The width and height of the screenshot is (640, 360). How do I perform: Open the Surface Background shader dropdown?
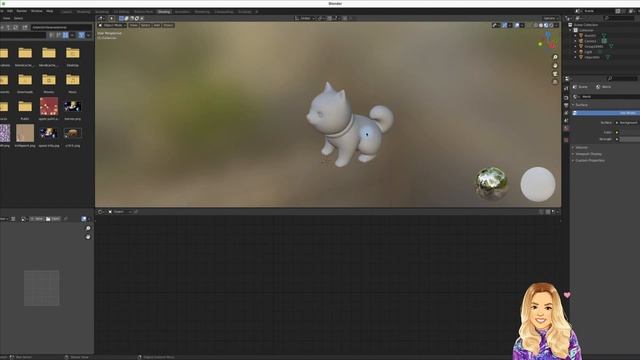(x=629, y=122)
